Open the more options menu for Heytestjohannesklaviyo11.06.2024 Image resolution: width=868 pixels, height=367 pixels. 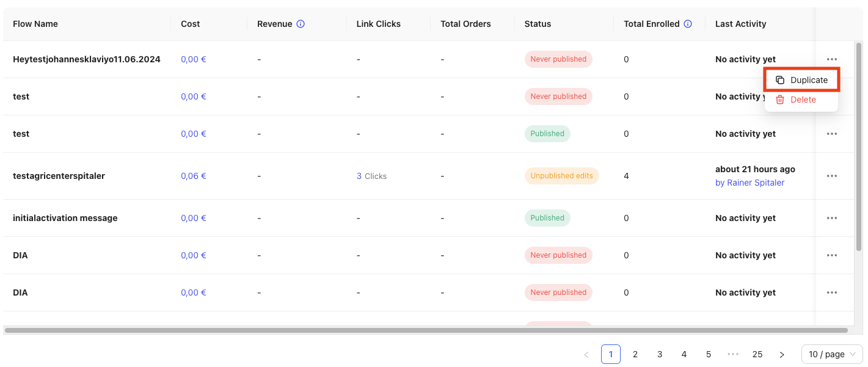[x=831, y=59]
